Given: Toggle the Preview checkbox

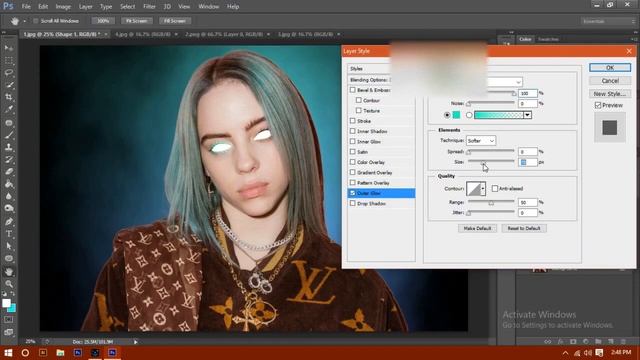Looking at the screenshot, I should (598, 105).
